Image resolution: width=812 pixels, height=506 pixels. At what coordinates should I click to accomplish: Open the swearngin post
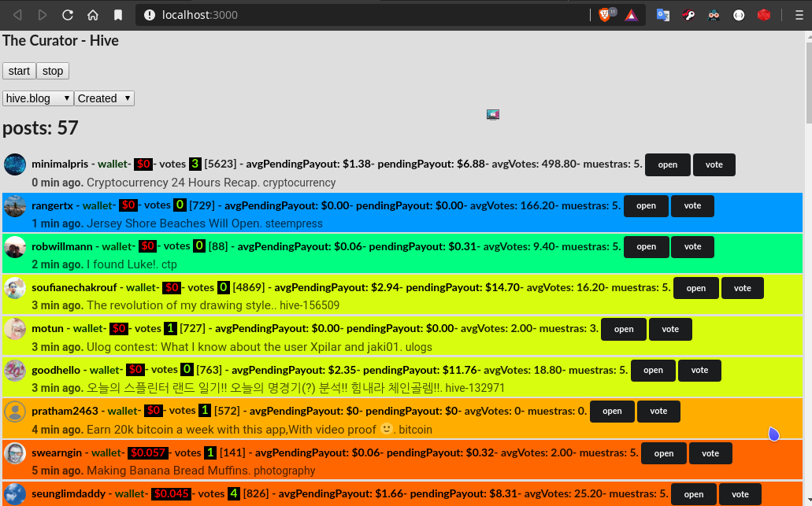tap(663, 453)
